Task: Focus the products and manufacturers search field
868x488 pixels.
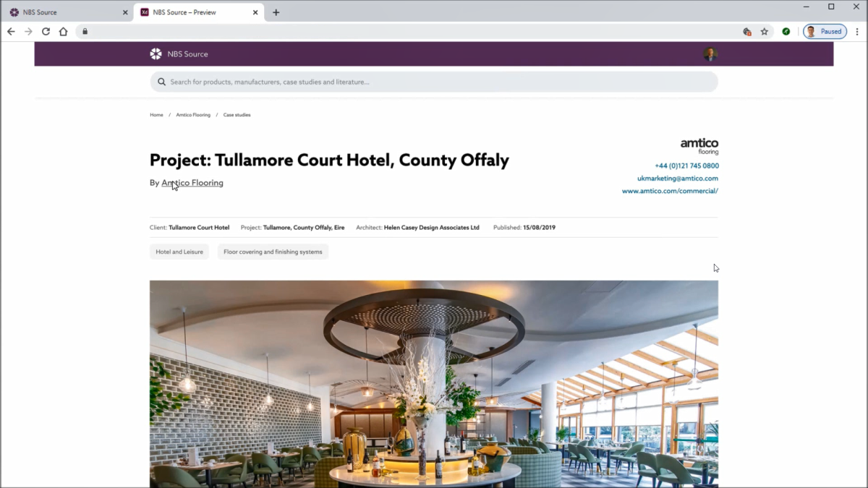Action: coord(434,82)
